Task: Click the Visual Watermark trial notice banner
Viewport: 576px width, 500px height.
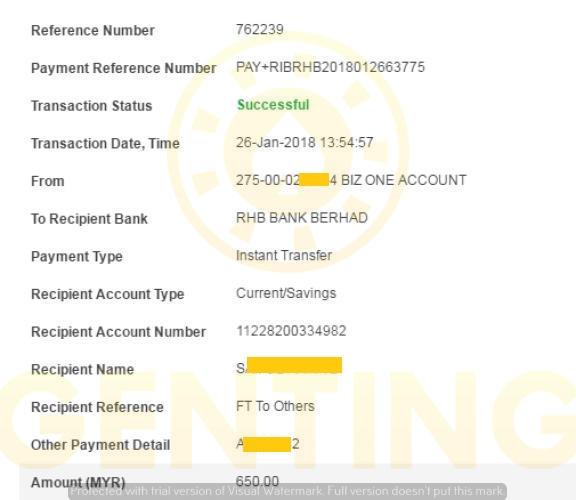Action: point(287,491)
